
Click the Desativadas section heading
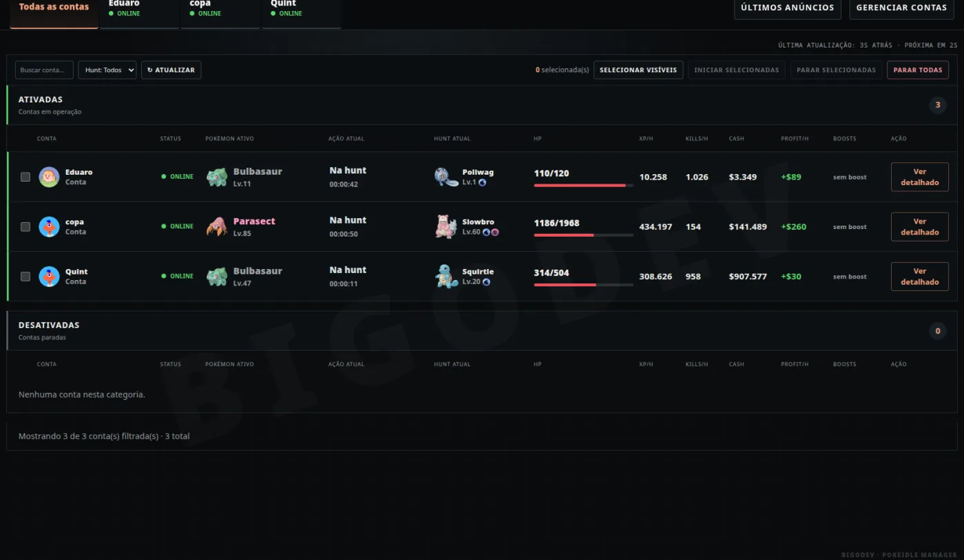49,325
